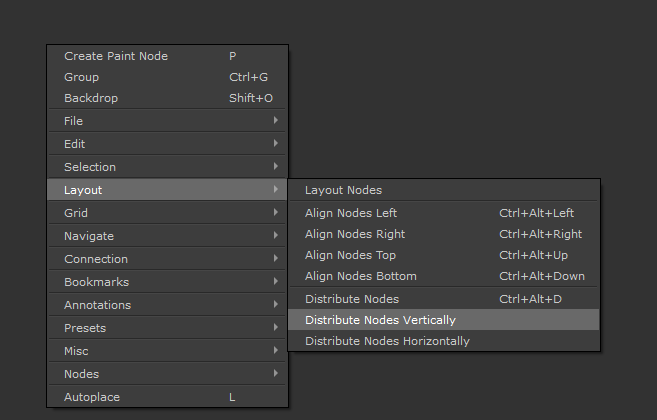This screenshot has height=420, width=657.
Task: Click Backdrop in the context menu
Action: (x=90, y=98)
